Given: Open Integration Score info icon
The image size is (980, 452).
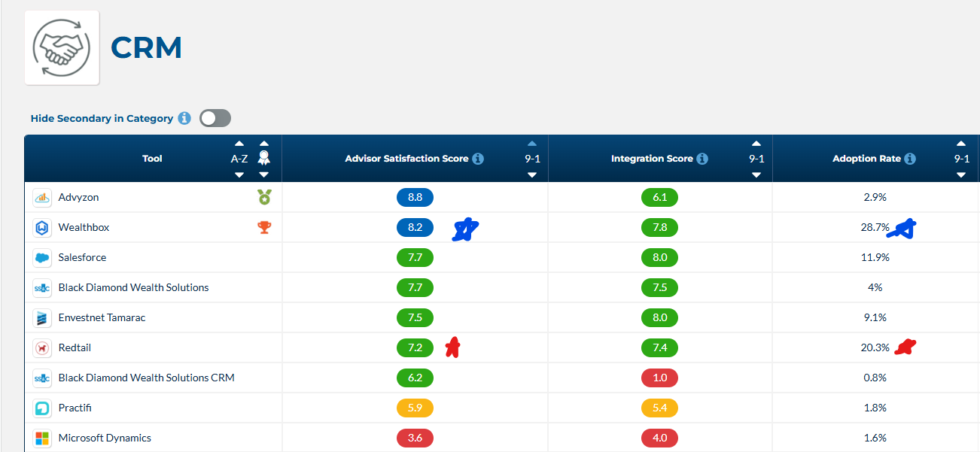Looking at the screenshot, I should 702,159.
